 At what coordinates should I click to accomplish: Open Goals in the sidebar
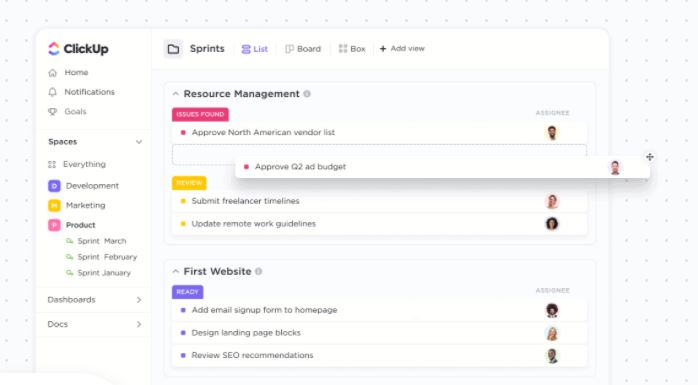pos(75,111)
